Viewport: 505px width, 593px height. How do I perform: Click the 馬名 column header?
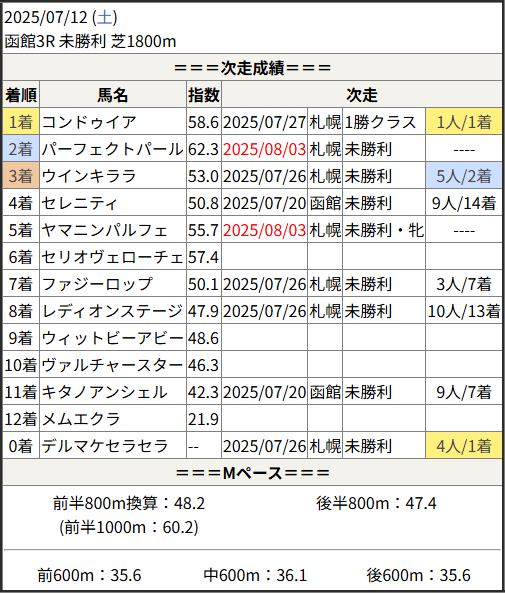point(113,95)
